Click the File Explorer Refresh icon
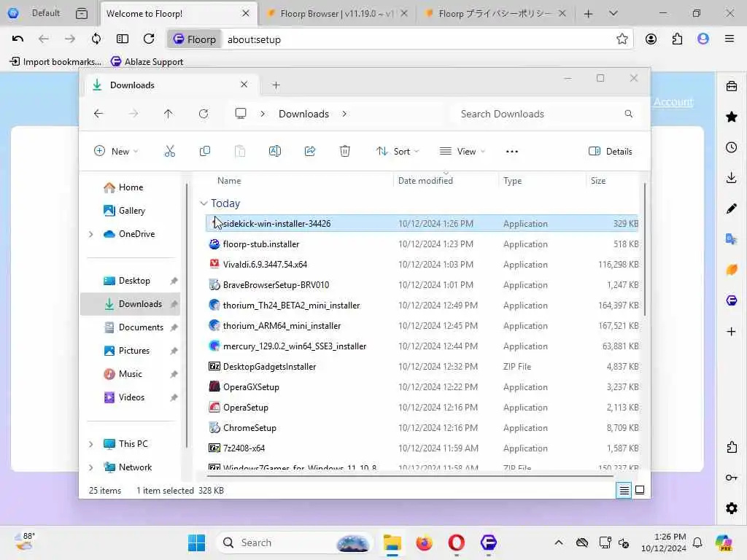 [x=204, y=114]
